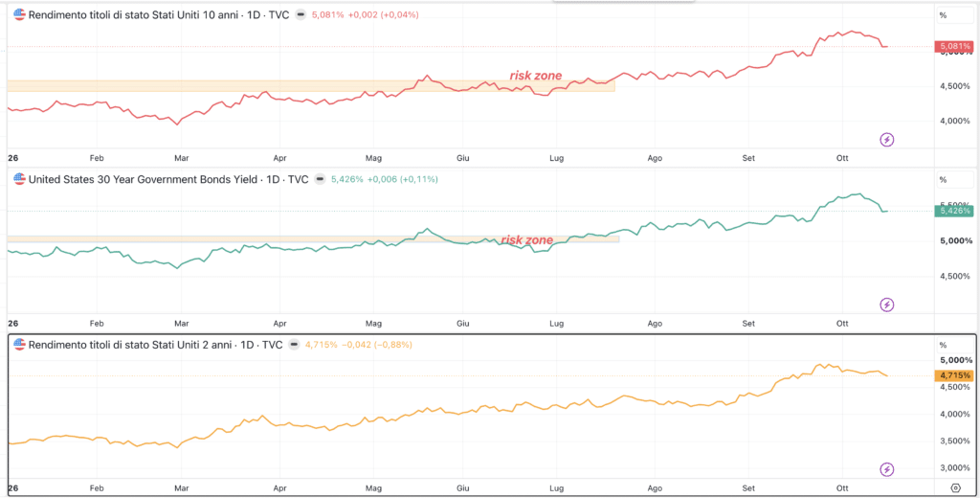Click the Set label on the 2-year time axis

(x=748, y=488)
